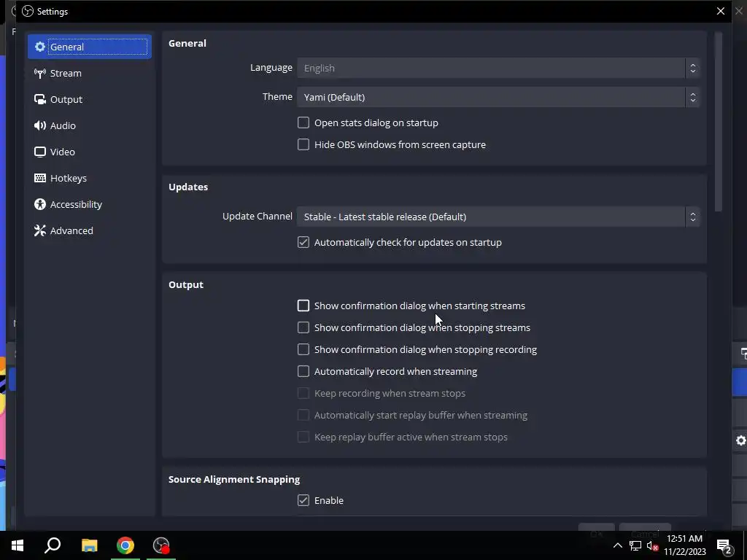This screenshot has height=560, width=747.
Task: Enable Hide OBS windows from screen capture
Action: click(303, 144)
